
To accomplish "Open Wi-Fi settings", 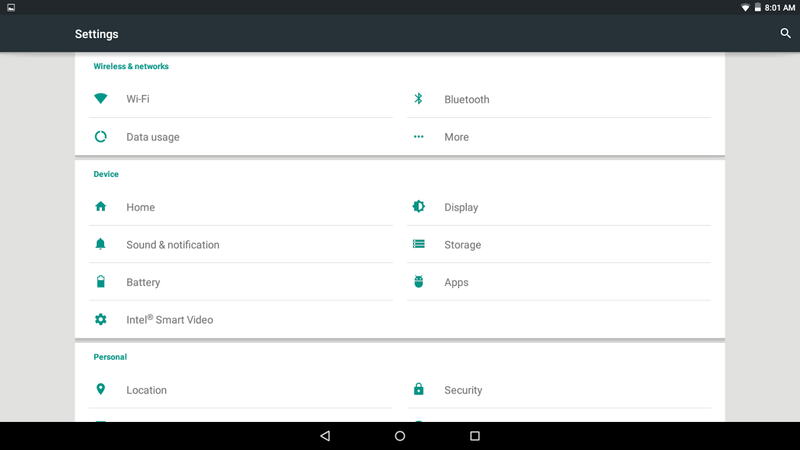I will point(241,99).
